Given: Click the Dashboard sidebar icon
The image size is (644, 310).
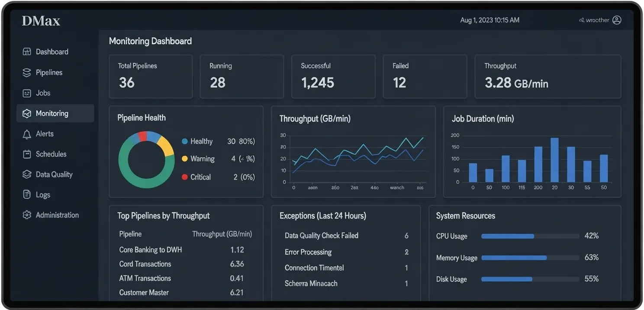Looking at the screenshot, I should click(x=27, y=52).
